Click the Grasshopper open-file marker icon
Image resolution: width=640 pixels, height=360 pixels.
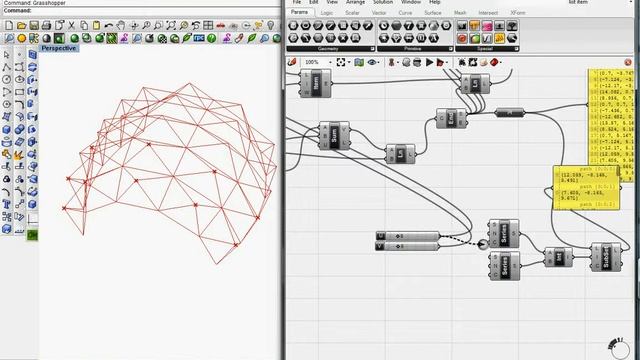pos(292,62)
